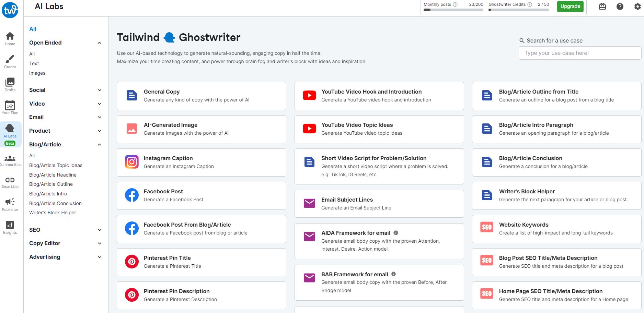This screenshot has height=313, width=644.
Task: Open Short Video Script for Problem/Solution
Action: coord(379,166)
